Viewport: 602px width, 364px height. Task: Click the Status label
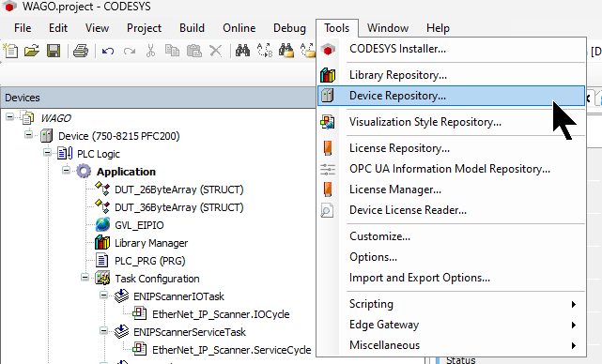[x=461, y=360]
